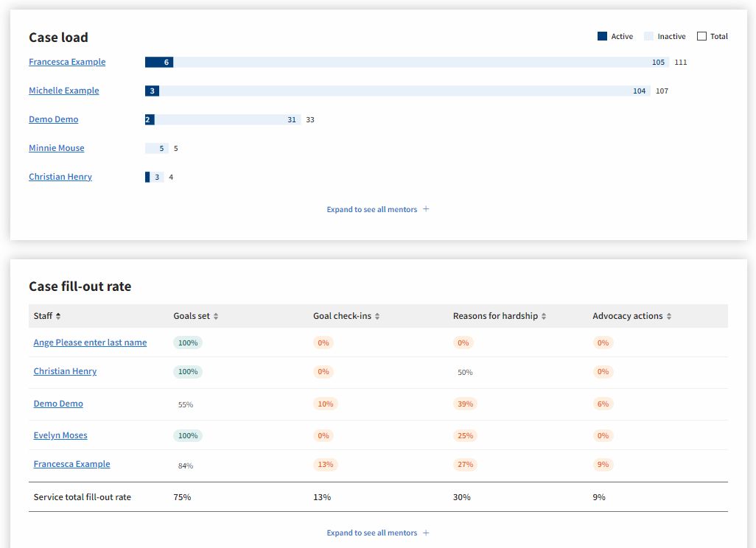Expand all mentors in Case fill-out rate
This screenshot has height=548, width=756.
[x=372, y=533]
